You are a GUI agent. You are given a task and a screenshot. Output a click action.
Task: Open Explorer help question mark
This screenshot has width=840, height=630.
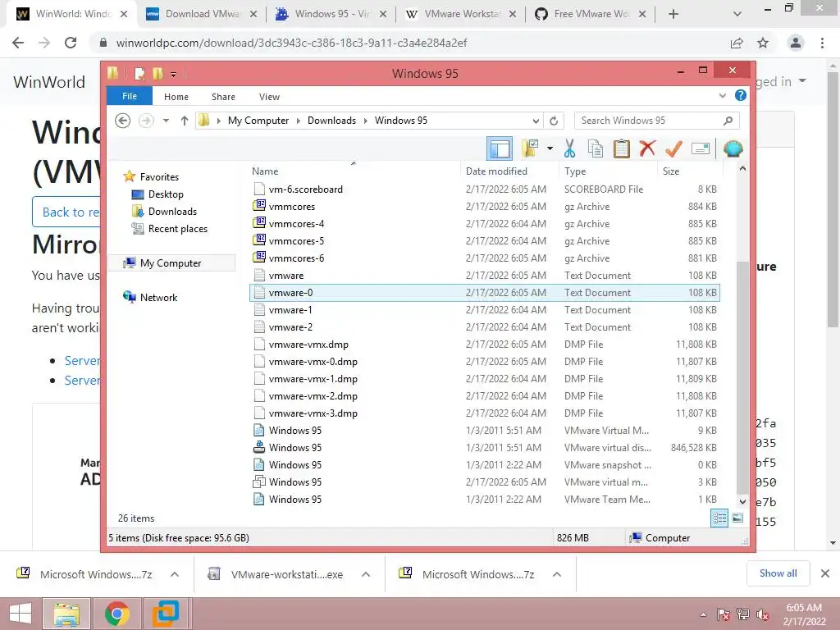click(741, 95)
